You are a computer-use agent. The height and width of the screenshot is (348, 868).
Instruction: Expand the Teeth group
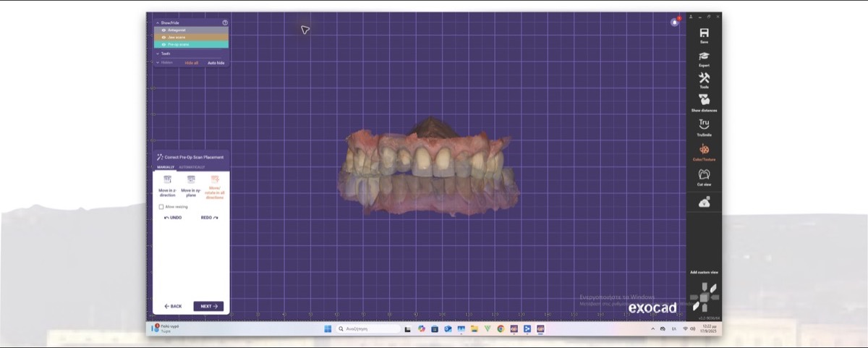pyautogui.click(x=157, y=54)
